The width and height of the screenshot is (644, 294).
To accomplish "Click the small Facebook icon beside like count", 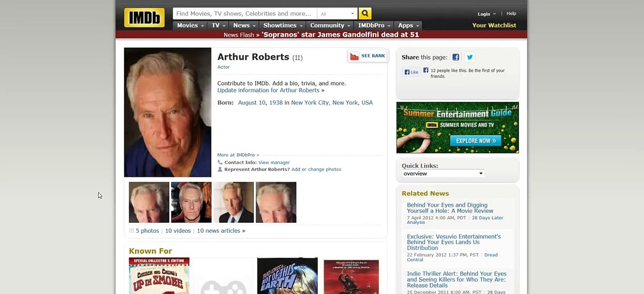I will click(x=426, y=70).
